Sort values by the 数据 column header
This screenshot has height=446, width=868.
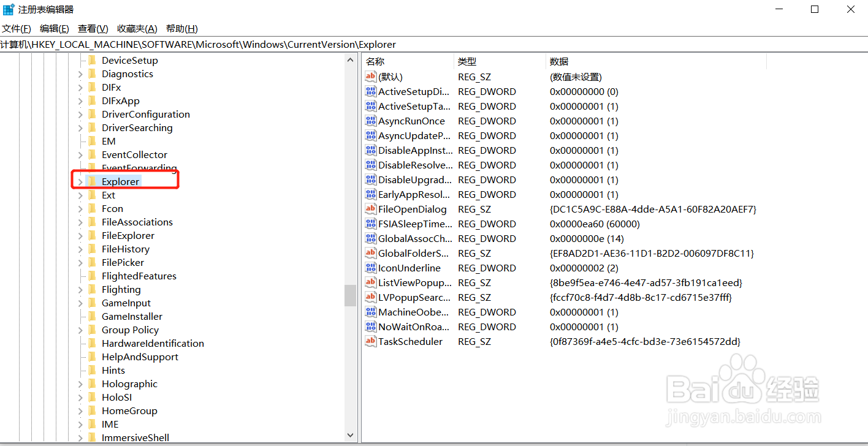click(x=656, y=61)
